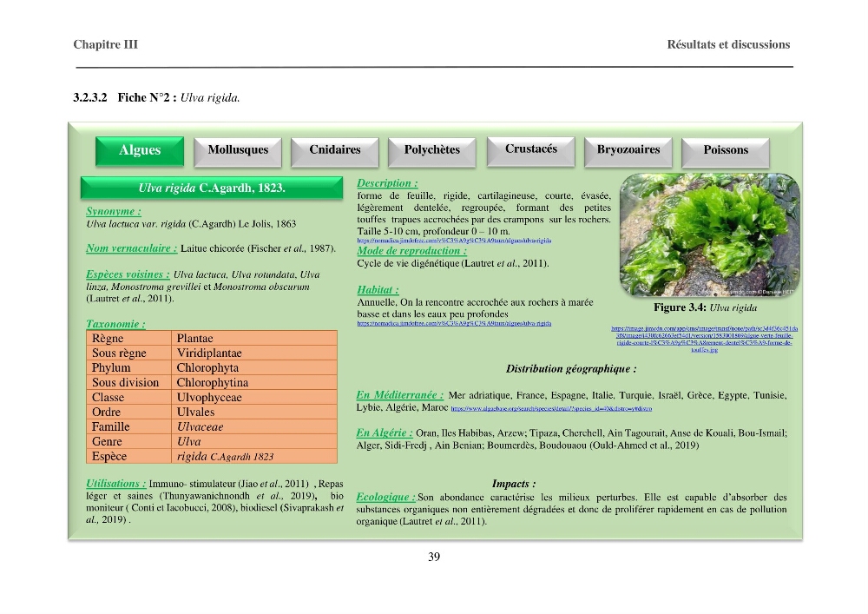
Task: Click the Ecologique heading
Action: coord(386,497)
